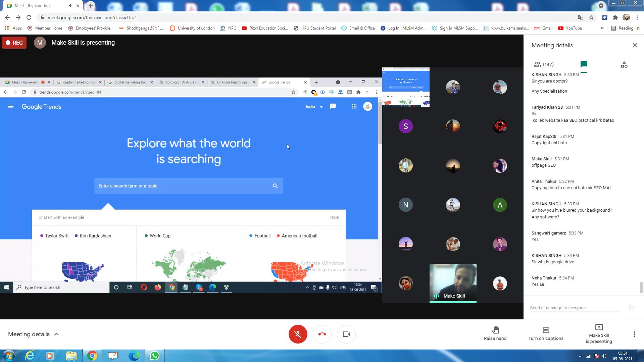This screenshot has width=644, height=362.
Task: Open Chrome profile avatar
Action: click(626, 17)
